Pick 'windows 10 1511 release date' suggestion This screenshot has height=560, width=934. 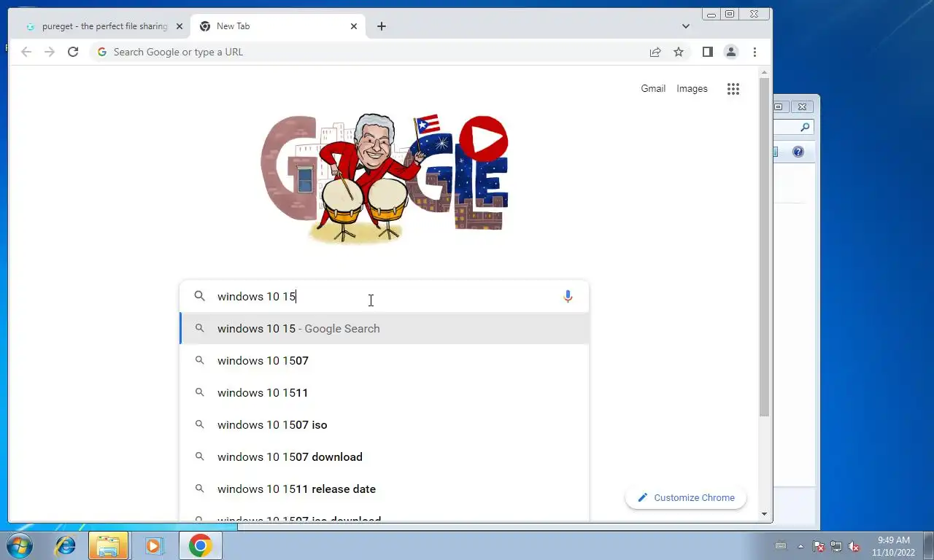click(385, 489)
